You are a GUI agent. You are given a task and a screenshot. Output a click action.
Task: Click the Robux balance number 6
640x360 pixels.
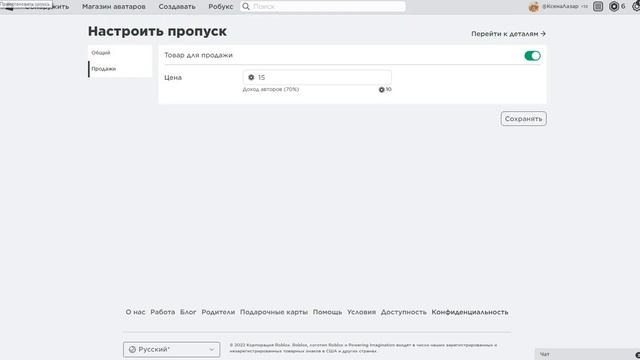(623, 7)
